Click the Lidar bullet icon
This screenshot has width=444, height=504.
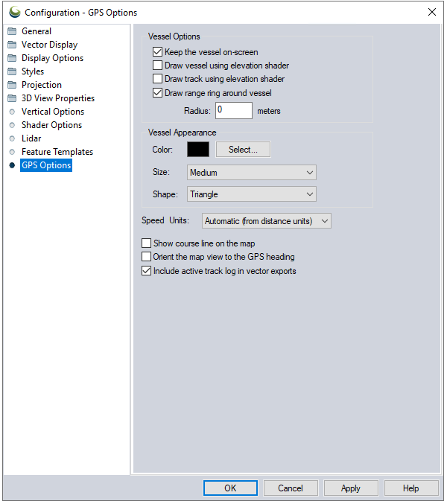[x=12, y=138]
